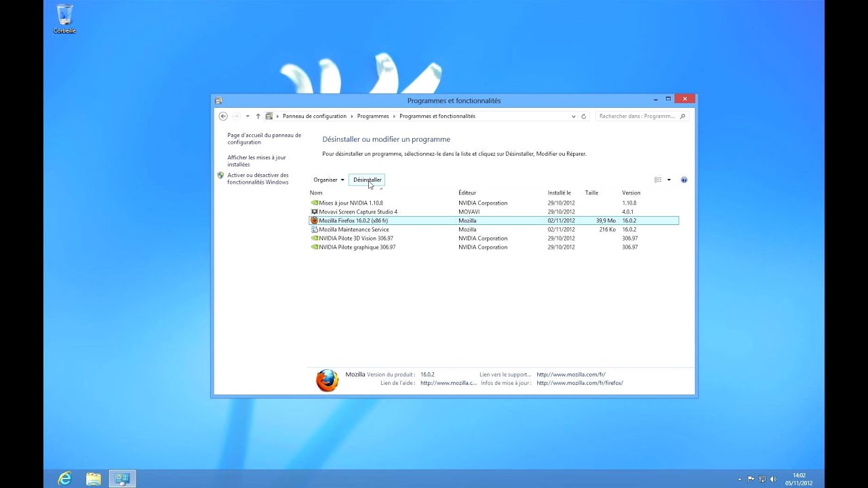Click the NVIDIA icon of Pilote graphique
The height and width of the screenshot is (488, 868).
(x=314, y=247)
